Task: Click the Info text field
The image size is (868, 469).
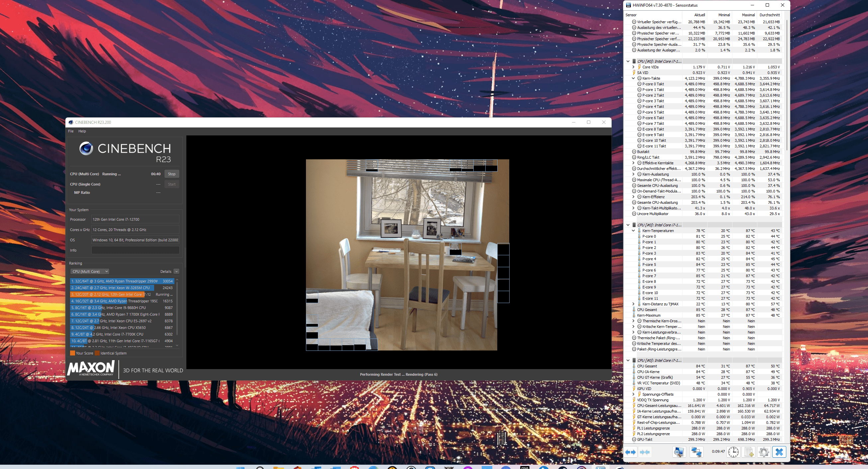Action: click(x=135, y=250)
